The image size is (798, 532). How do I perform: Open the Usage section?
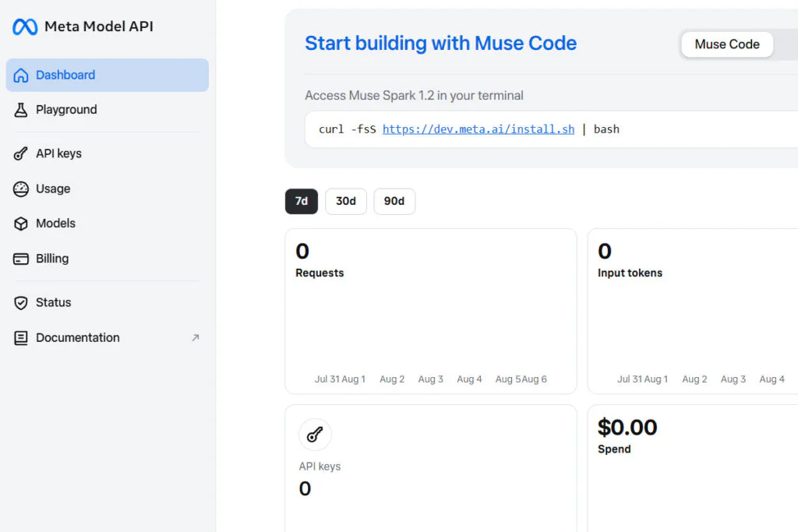(x=108, y=188)
